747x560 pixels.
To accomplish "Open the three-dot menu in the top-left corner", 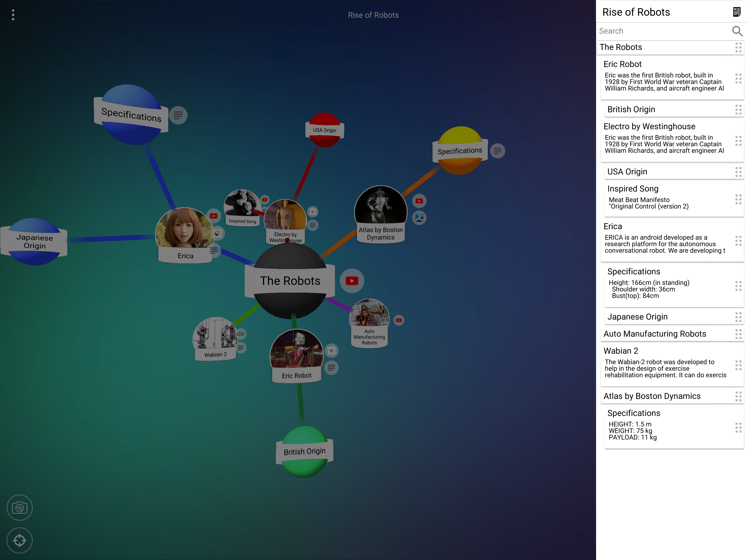I will [13, 15].
